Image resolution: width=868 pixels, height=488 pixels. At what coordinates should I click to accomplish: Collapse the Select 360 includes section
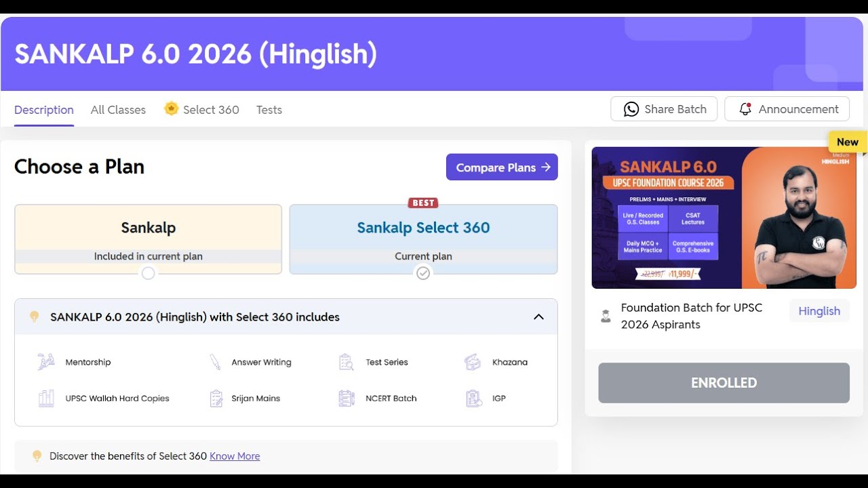click(x=538, y=317)
